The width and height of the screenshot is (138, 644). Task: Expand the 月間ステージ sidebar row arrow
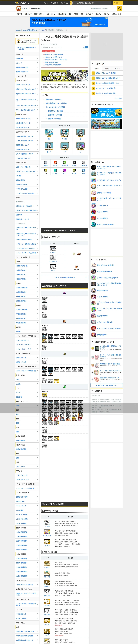pos(38,466)
